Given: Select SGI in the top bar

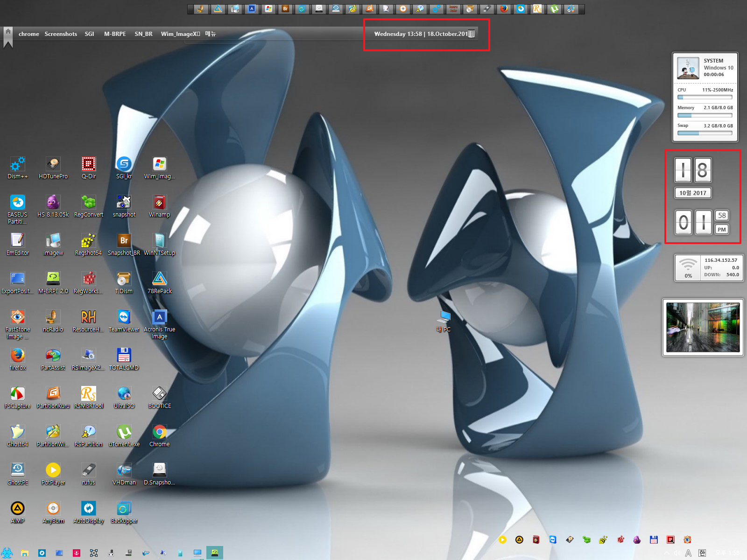Looking at the screenshot, I should click(90, 34).
